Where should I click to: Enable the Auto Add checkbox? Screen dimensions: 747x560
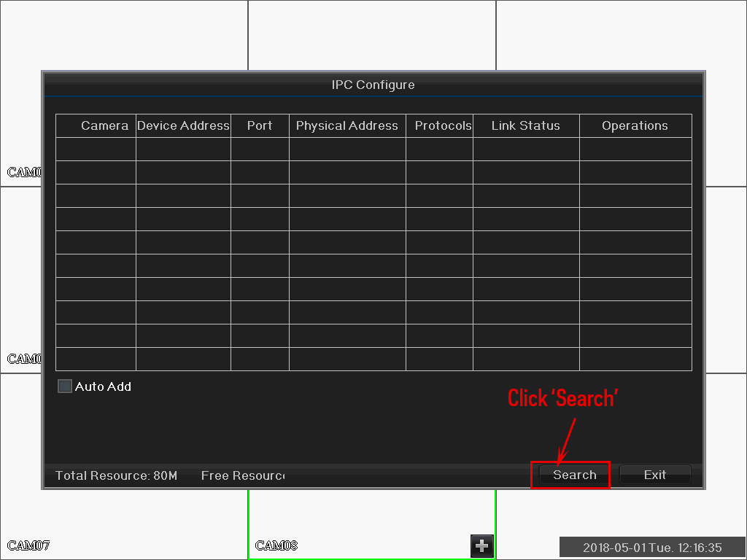click(65, 386)
